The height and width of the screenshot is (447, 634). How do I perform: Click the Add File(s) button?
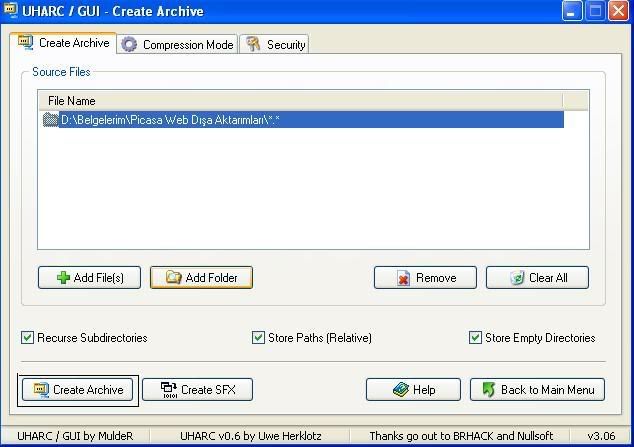(x=89, y=278)
